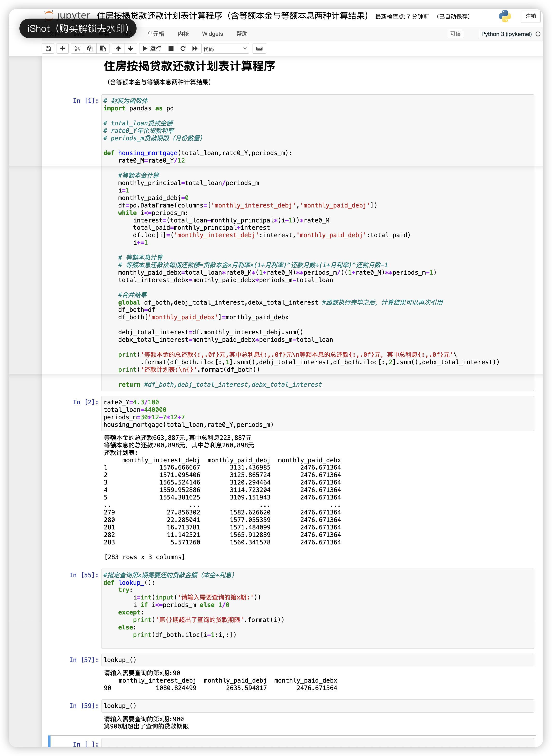Click the 可信 trusted notebook indicator
Image resolution: width=552 pixels, height=756 pixels.
pos(455,34)
